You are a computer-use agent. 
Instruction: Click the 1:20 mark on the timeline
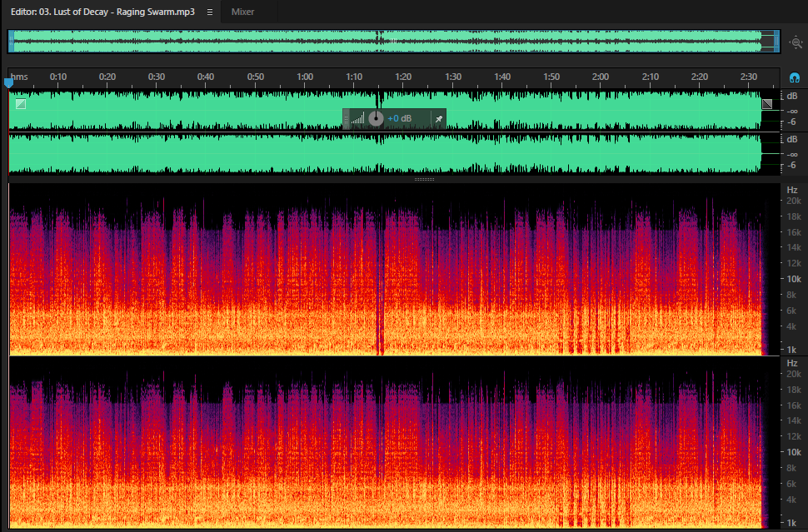tap(403, 77)
